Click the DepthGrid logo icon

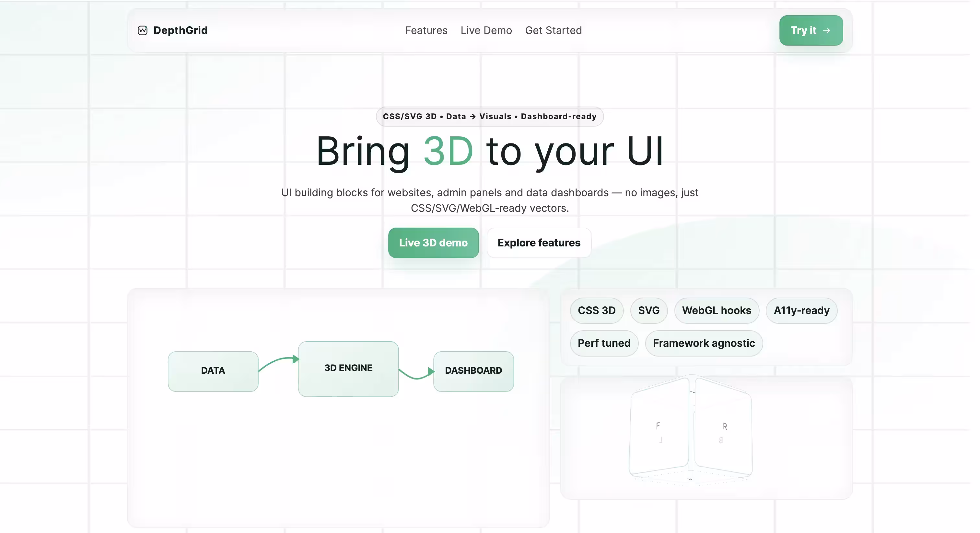coord(142,30)
